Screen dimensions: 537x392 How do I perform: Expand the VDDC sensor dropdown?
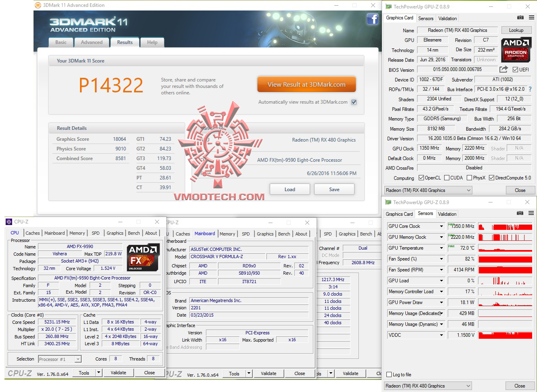[x=441, y=335]
